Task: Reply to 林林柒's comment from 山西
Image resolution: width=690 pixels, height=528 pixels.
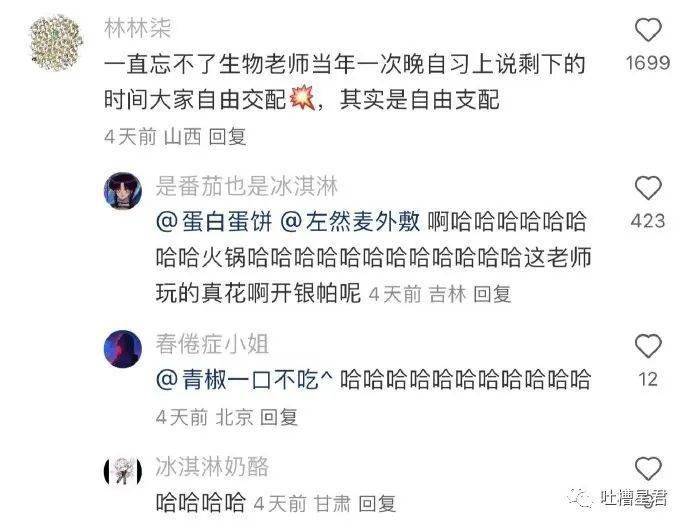Action: click(x=227, y=137)
